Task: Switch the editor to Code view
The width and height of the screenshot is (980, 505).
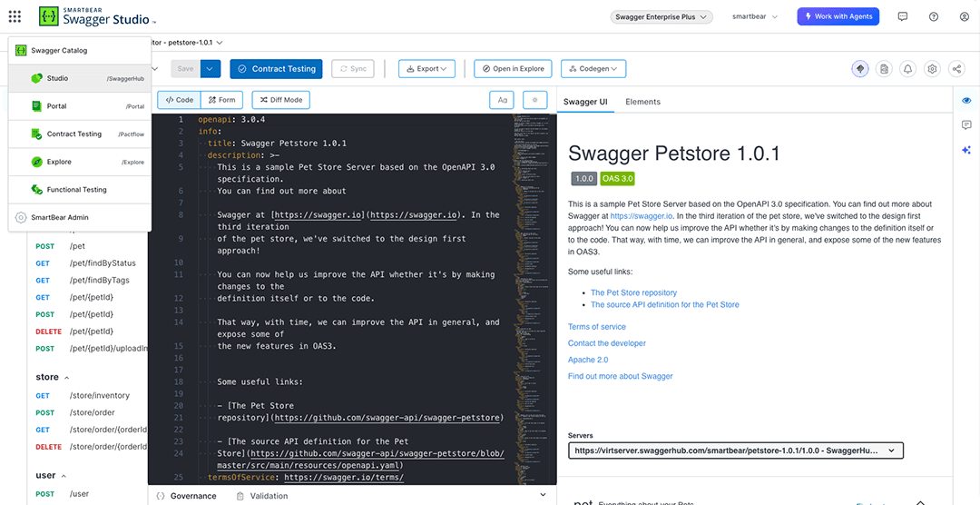Action: click(180, 100)
